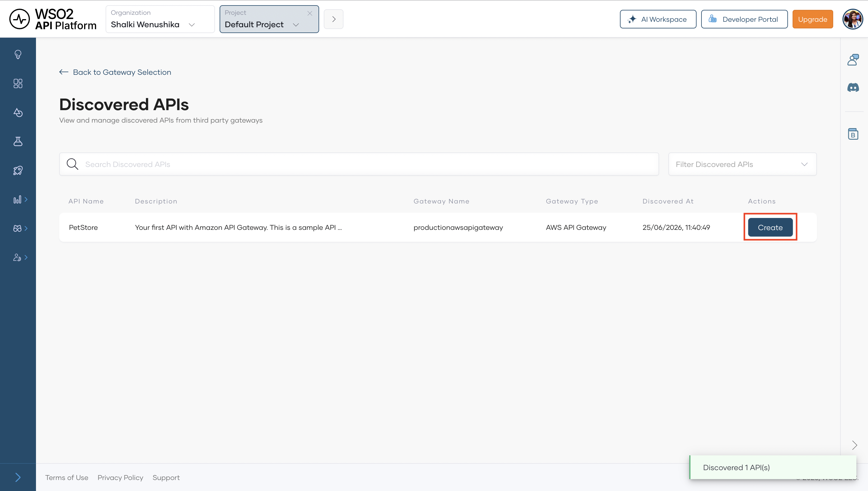Click the breadcrumb next arrow button
The image size is (868, 491).
click(333, 19)
